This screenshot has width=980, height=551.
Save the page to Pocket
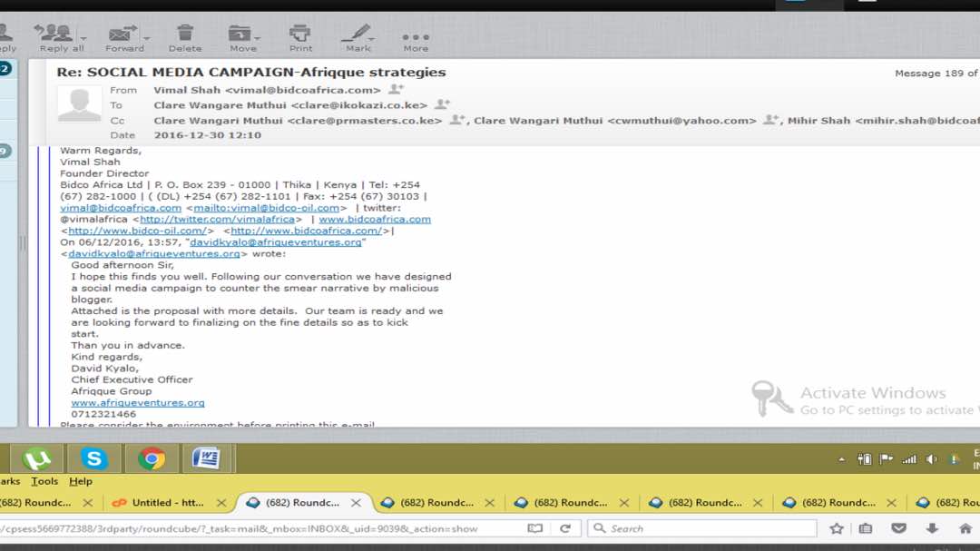tap(898, 528)
